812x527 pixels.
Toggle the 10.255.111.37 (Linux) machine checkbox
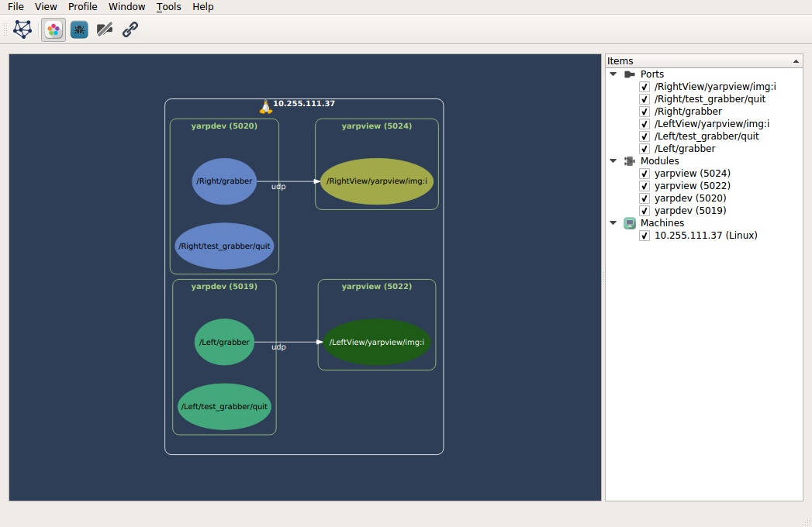(644, 236)
